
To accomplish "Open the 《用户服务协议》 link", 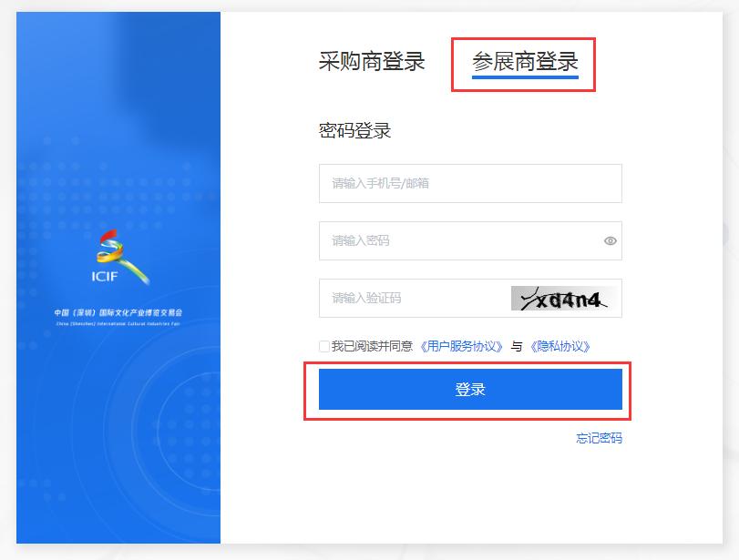I will point(461,347).
